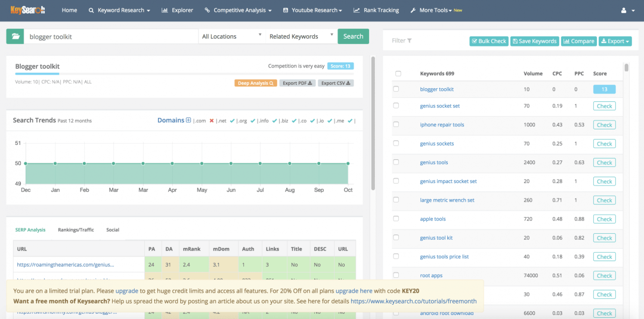Click the blue Score 13 badge in keyword list
The height and width of the screenshot is (319, 644).
[x=604, y=89]
